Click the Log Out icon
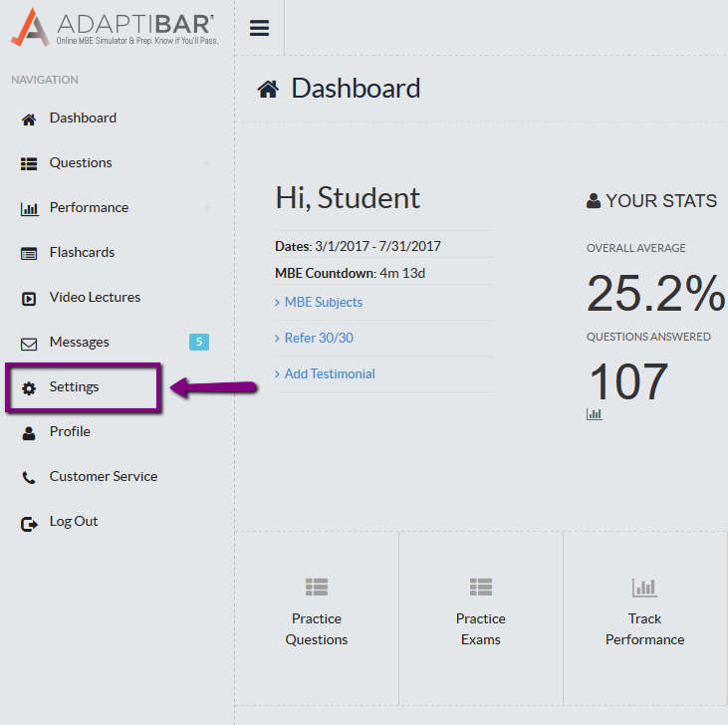Viewport: 728px width, 725px height. [29, 522]
